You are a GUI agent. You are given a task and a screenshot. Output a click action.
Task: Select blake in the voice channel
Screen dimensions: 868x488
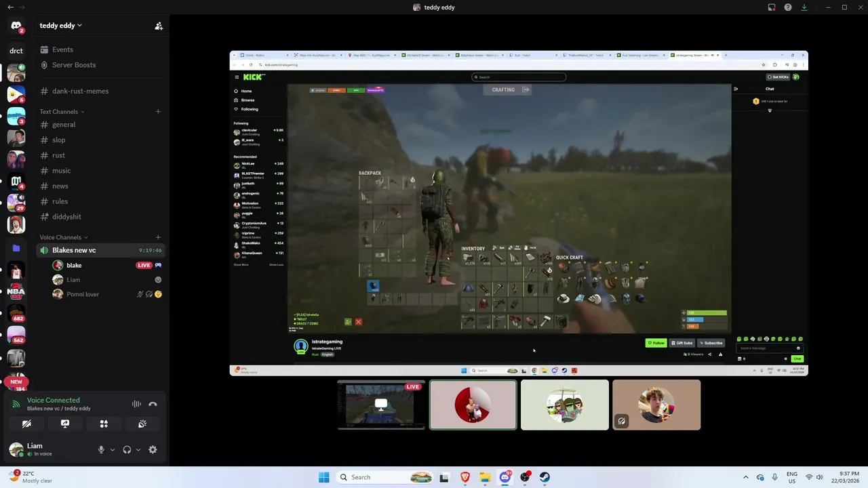point(107,265)
